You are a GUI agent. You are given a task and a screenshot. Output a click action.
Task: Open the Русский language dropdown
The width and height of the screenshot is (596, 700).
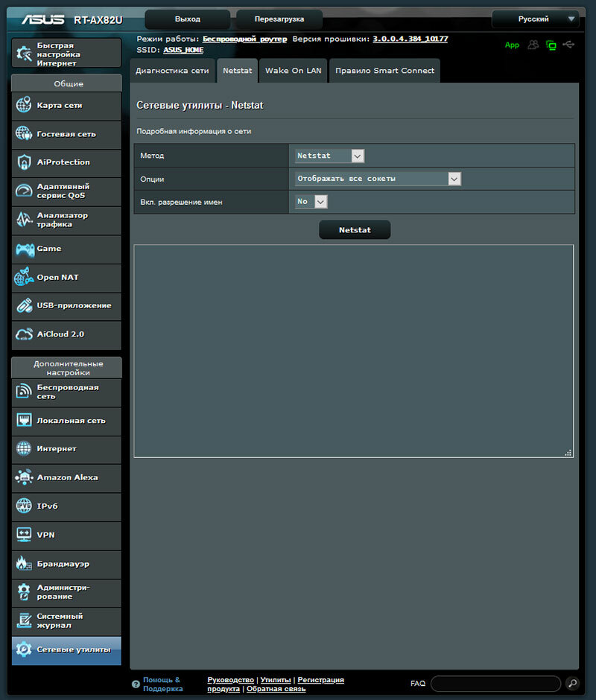pos(535,19)
